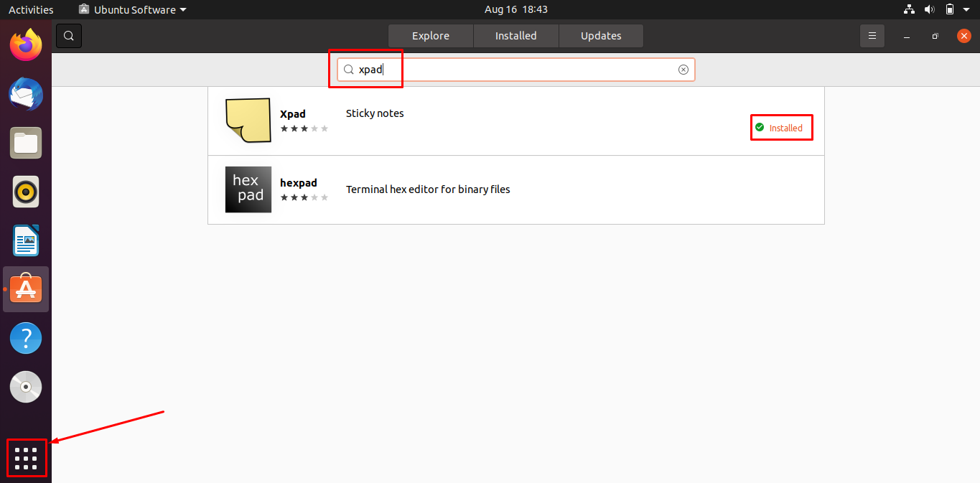
Task: Open the disc drive icon in dock
Action: (x=26, y=387)
